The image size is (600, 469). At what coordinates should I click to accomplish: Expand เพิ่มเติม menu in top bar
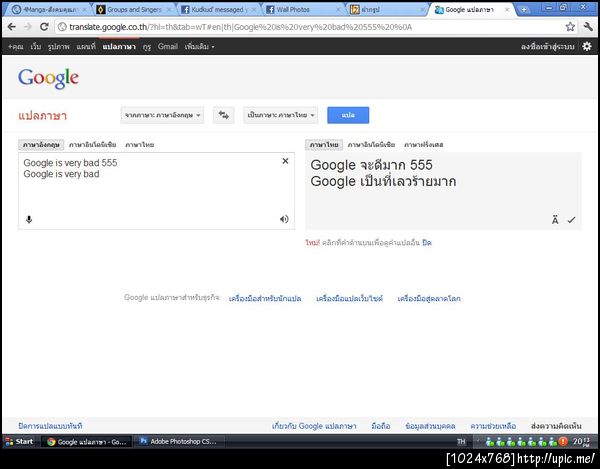(x=199, y=47)
